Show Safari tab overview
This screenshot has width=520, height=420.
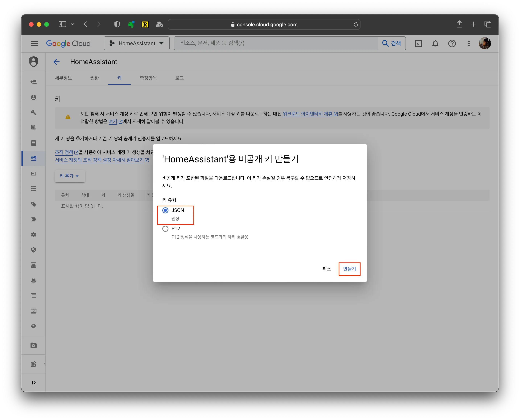point(488,24)
